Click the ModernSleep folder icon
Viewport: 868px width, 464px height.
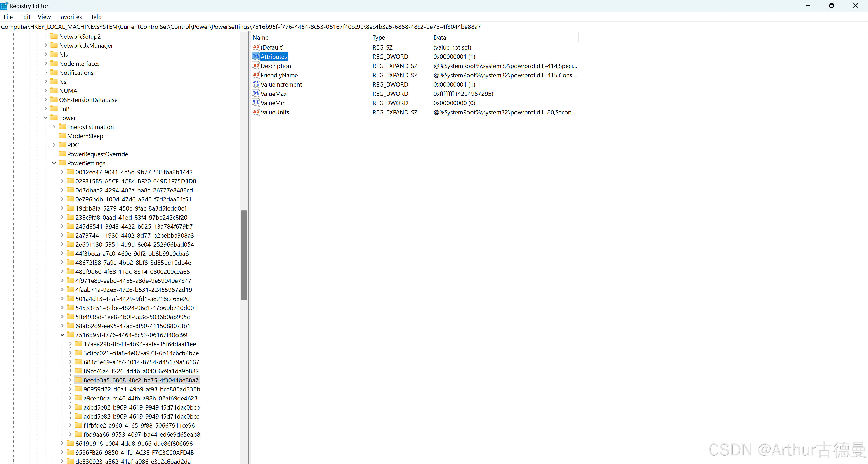[x=62, y=136]
